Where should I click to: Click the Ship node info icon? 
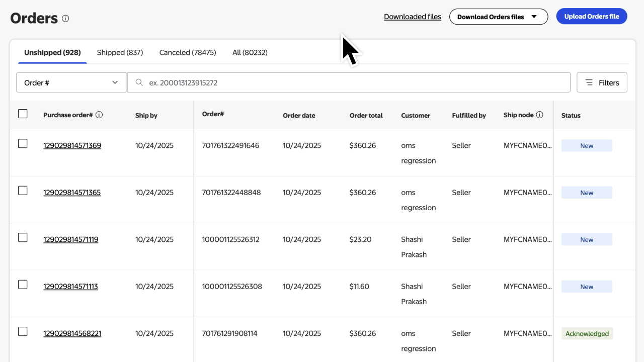540,115
